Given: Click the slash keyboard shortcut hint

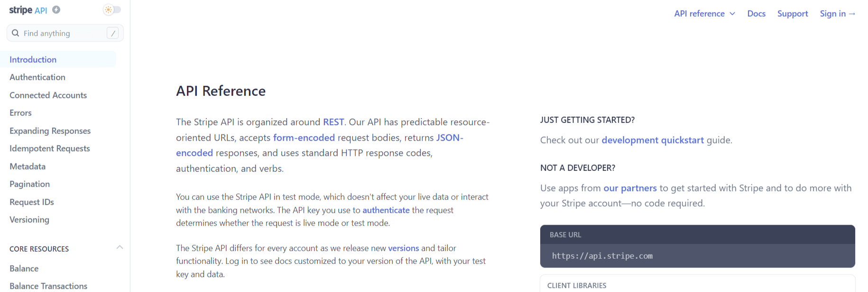Looking at the screenshot, I should click(x=113, y=33).
